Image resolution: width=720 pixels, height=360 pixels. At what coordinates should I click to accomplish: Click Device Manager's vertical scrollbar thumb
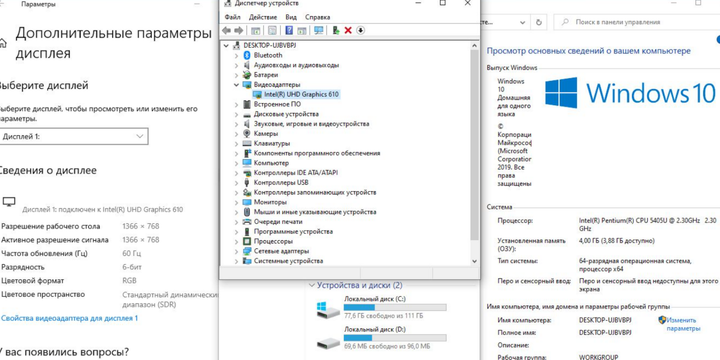pyautogui.click(x=474, y=144)
